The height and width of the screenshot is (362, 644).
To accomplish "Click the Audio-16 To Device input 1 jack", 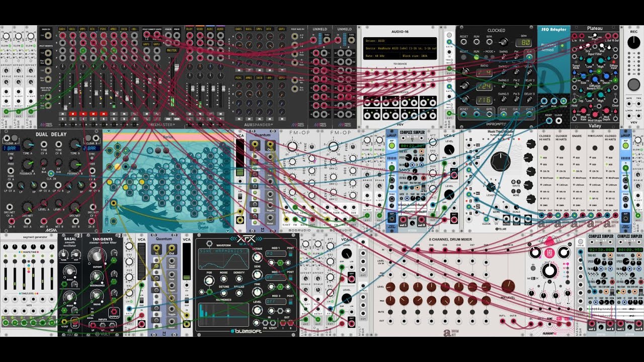I will (x=367, y=73).
